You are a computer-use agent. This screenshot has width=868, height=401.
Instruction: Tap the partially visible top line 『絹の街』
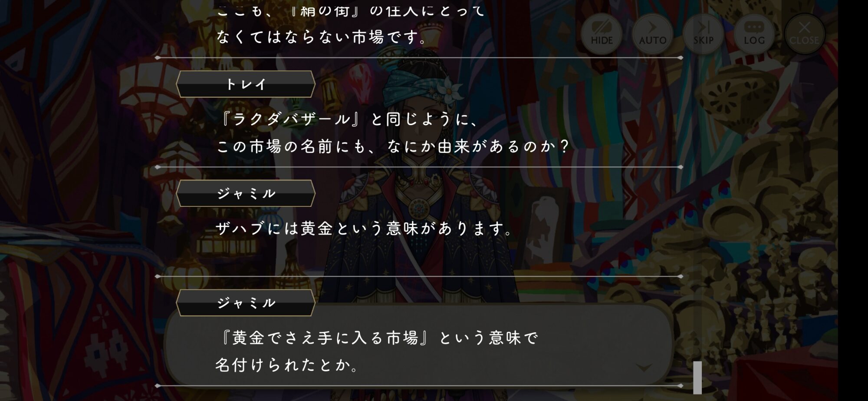click(326, 11)
